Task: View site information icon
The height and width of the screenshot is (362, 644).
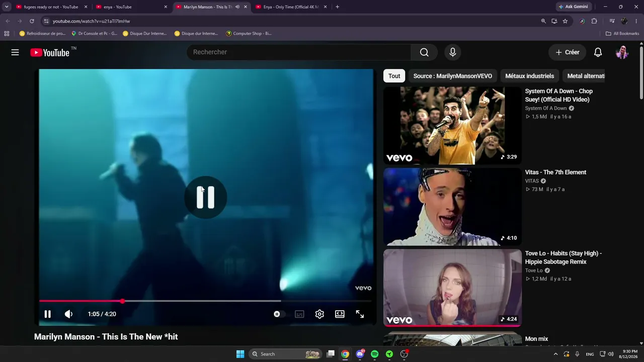Action: click(x=46, y=21)
